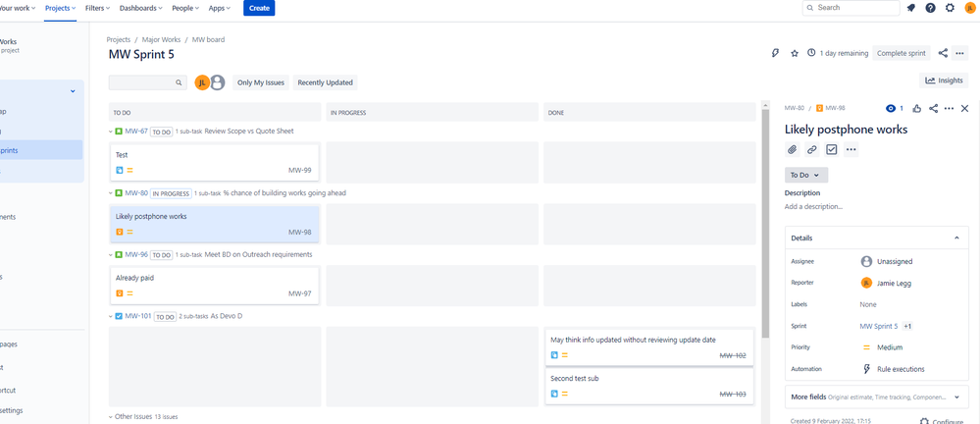The image size is (980, 424).
Task: Open the issue panel actions ellipsis
Action: 949,108
